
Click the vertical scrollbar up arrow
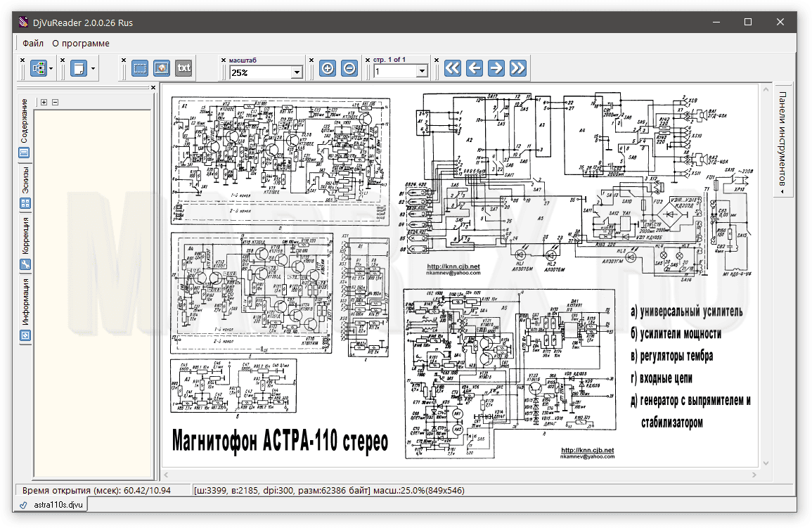pyautogui.click(x=766, y=89)
